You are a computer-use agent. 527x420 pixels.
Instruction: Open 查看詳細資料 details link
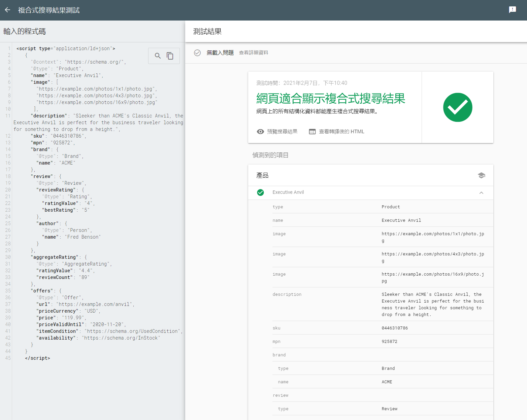pos(253,53)
